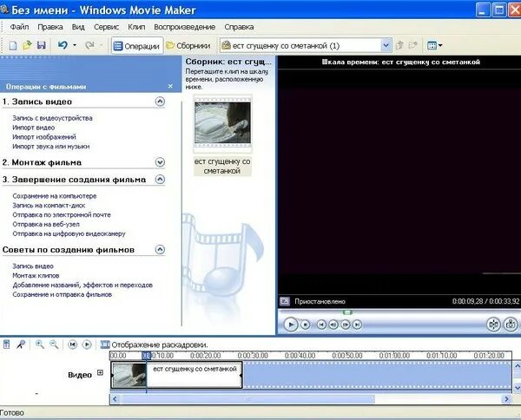
Task: Click Отправка по электронной почте link
Action: 62,215
